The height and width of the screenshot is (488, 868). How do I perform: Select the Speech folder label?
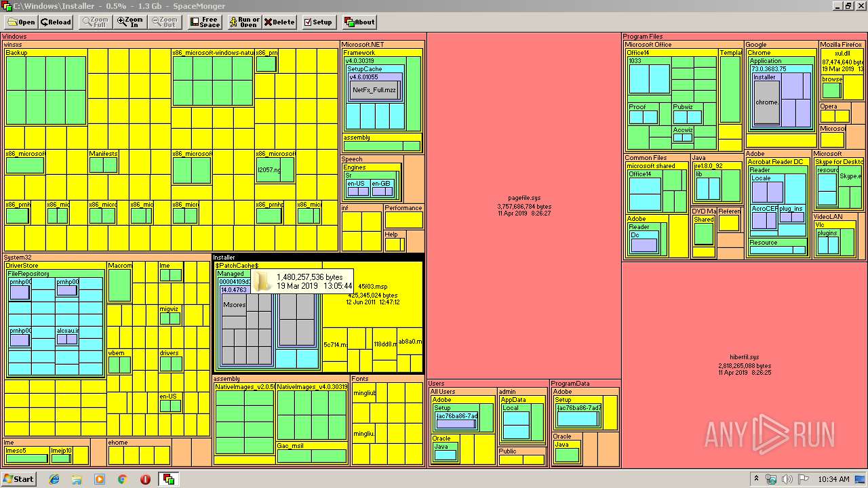click(x=352, y=159)
